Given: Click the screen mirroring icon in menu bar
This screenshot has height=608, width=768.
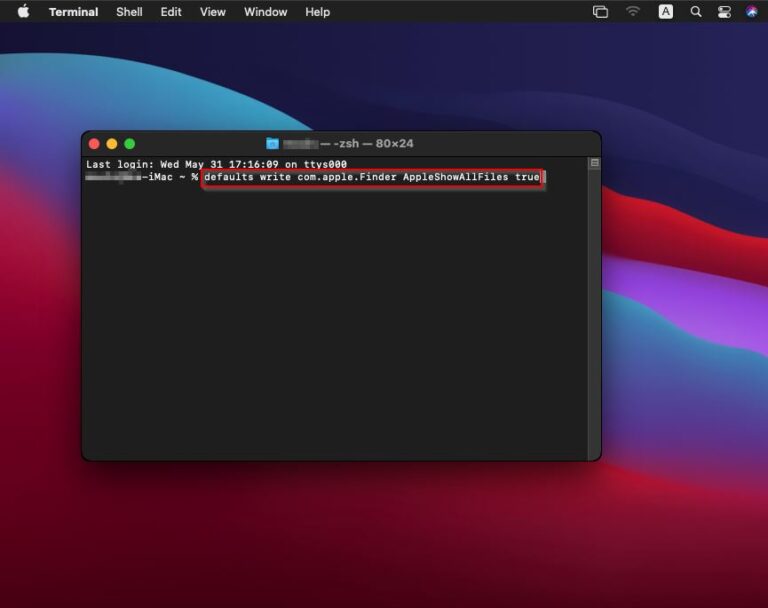Looking at the screenshot, I should 600,12.
